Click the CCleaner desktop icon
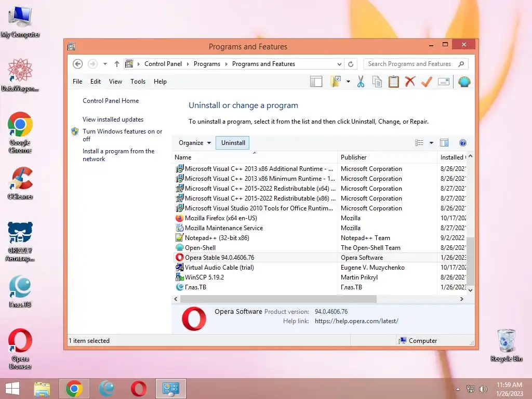 tap(20, 183)
